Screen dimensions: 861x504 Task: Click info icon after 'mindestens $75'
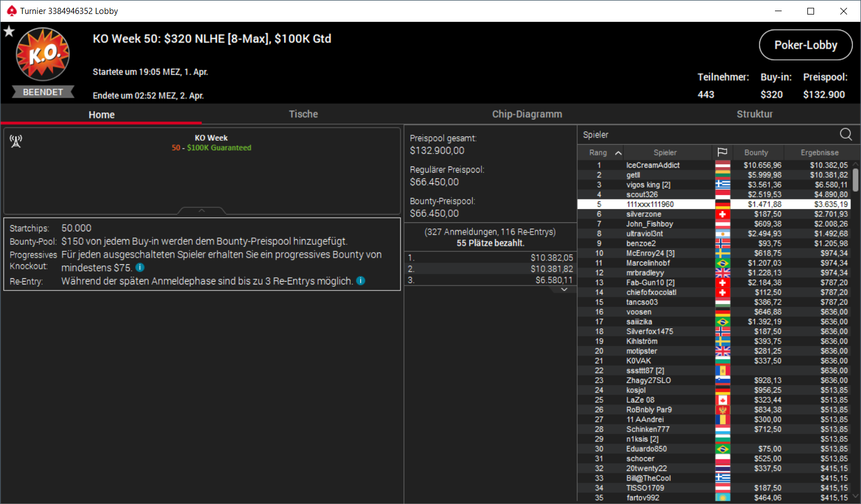point(140,268)
